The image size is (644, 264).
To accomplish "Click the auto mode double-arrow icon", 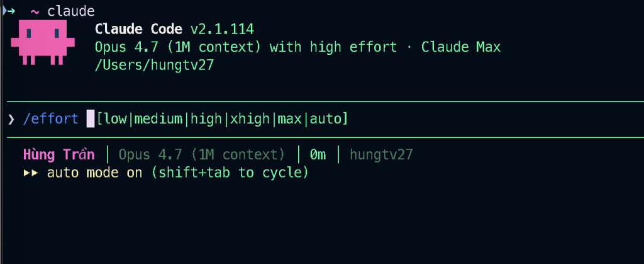I will click(31, 173).
